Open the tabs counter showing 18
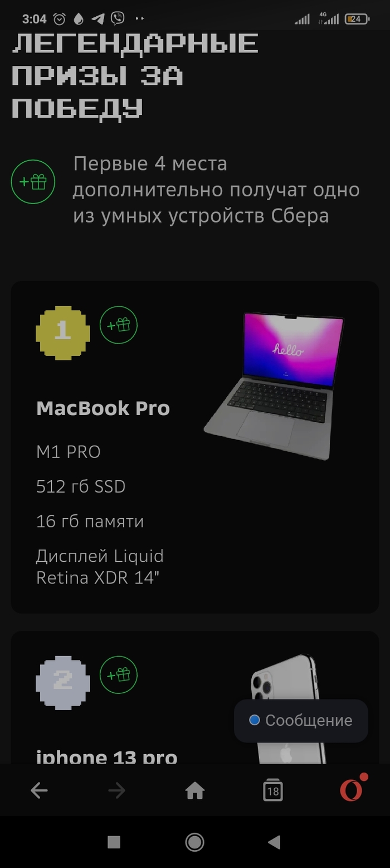390x868 pixels. point(272,790)
